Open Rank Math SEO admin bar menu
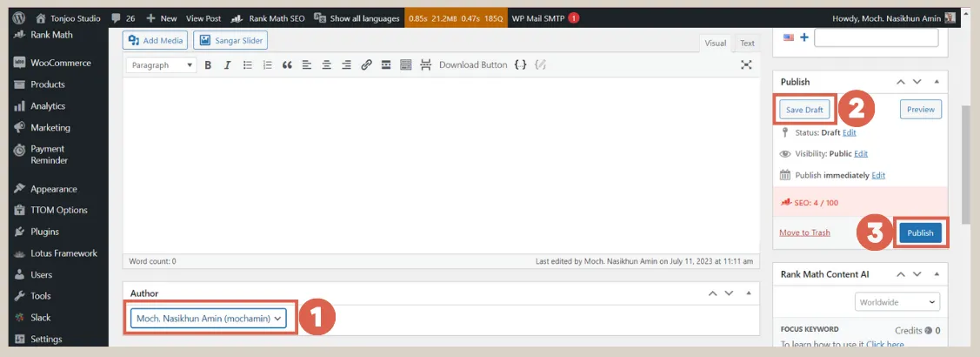Image resolution: width=980 pixels, height=357 pixels. tap(268, 18)
